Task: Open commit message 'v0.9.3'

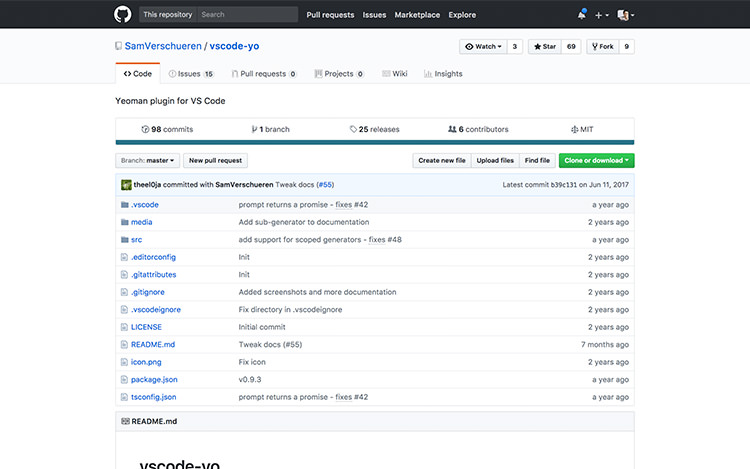Action: pos(250,380)
